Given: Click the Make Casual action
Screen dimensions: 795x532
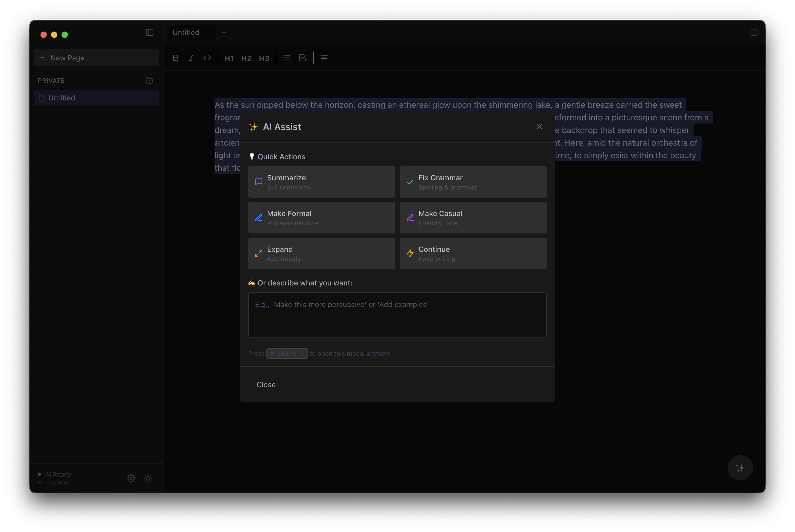Looking at the screenshot, I should [473, 218].
